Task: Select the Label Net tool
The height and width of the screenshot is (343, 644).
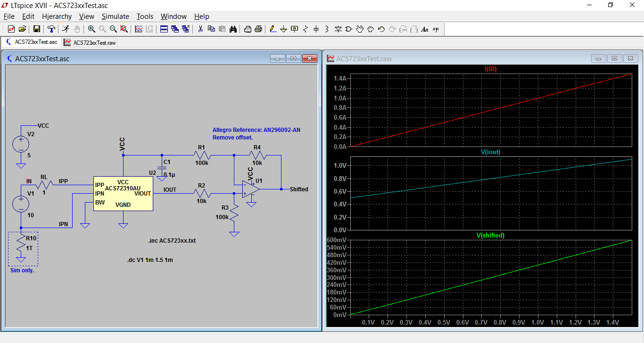Action: point(295,29)
